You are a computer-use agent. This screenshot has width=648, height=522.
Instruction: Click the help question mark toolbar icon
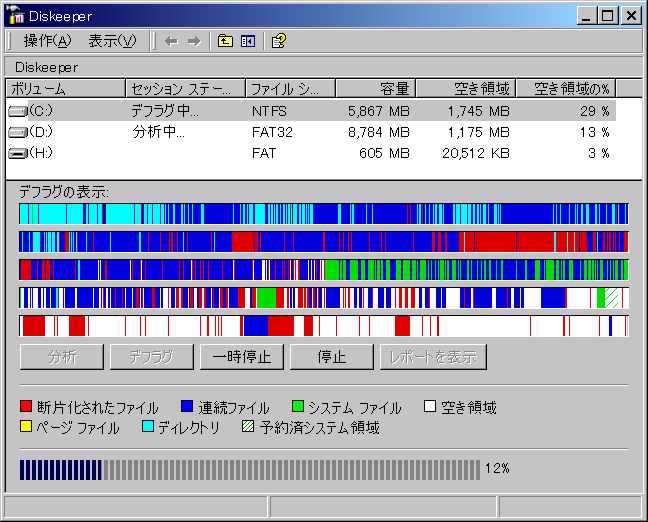click(x=279, y=41)
